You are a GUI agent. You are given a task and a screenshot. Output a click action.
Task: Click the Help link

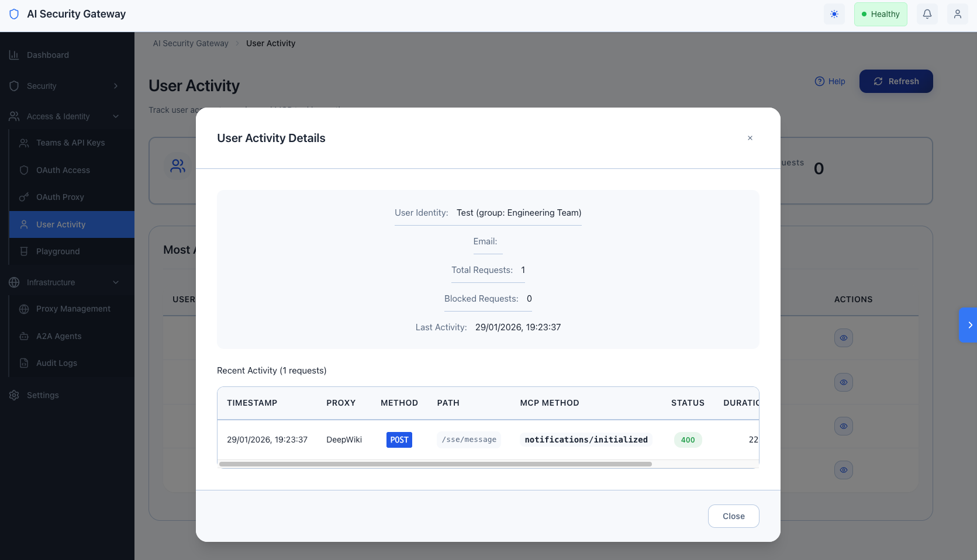(x=830, y=81)
